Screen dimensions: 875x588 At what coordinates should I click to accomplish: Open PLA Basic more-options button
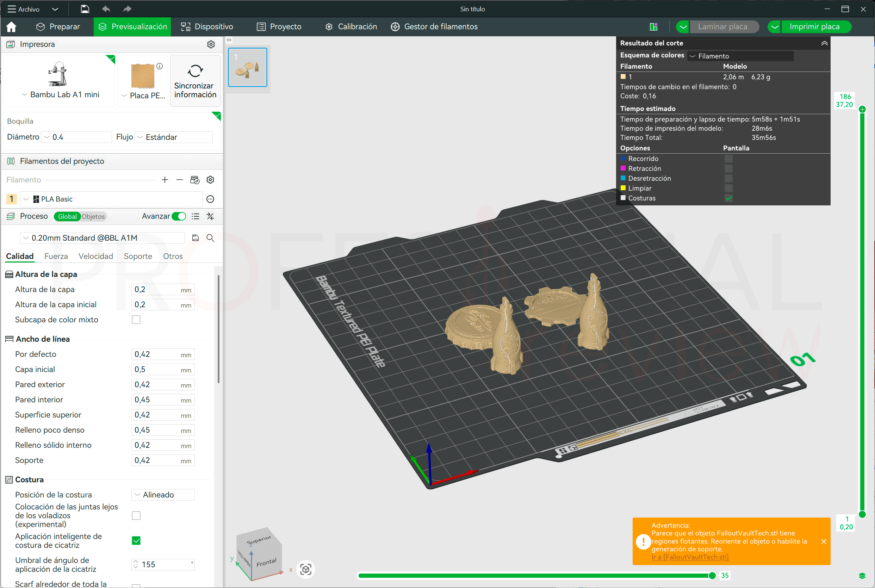tap(210, 199)
